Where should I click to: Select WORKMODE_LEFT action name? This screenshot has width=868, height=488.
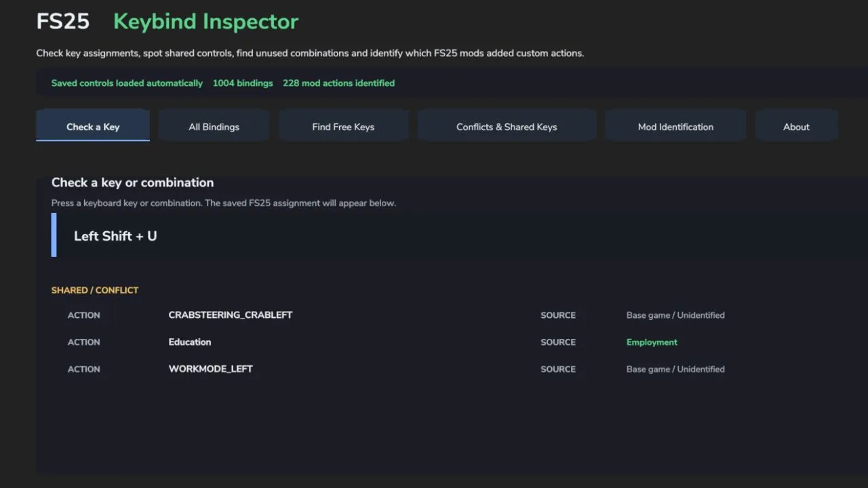(211, 369)
